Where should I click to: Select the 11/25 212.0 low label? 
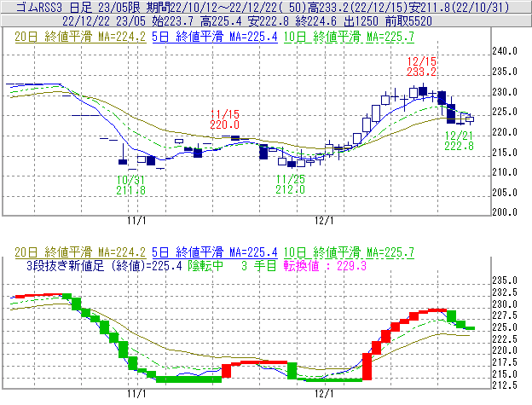(x=291, y=184)
